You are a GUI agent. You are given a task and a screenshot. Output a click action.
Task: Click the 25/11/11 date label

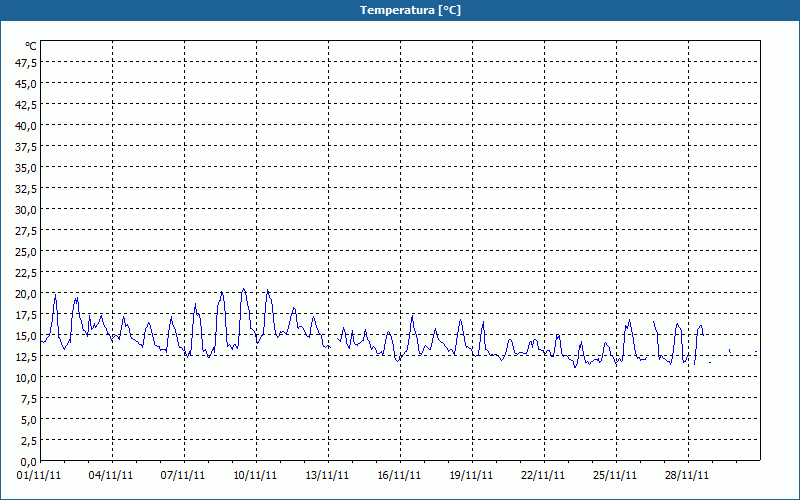[x=615, y=475]
